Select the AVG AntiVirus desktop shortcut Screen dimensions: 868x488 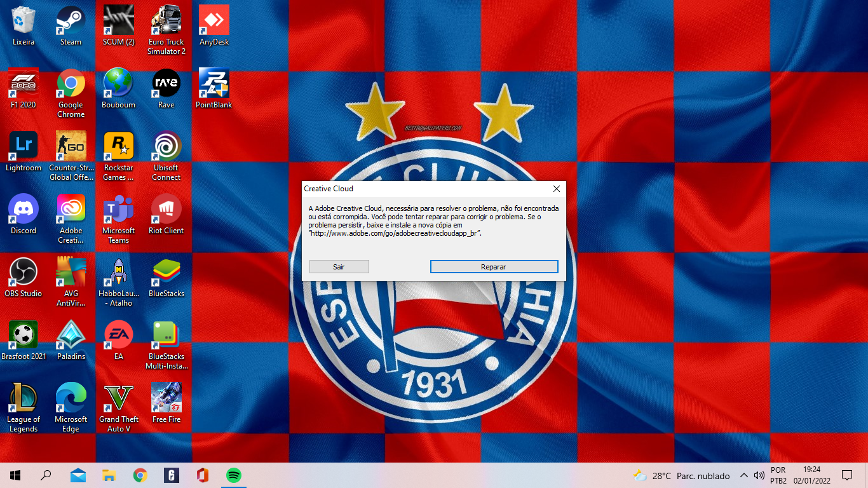click(71, 282)
